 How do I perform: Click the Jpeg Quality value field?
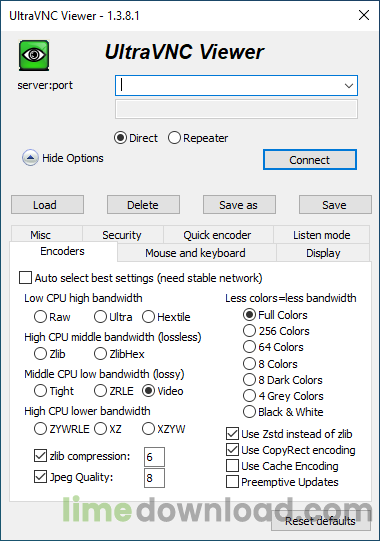click(154, 478)
